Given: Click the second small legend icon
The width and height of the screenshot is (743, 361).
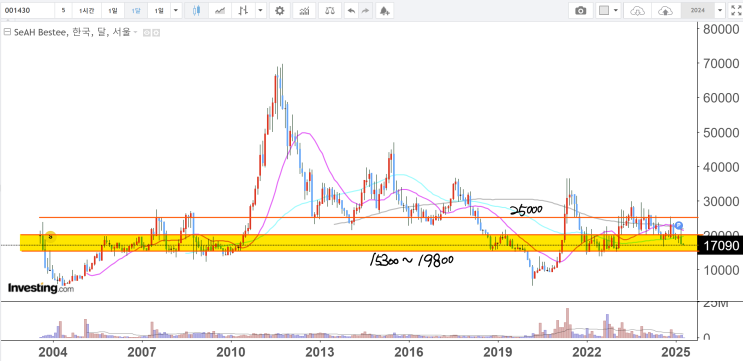Looking at the screenshot, I should pyautogui.click(x=156, y=33).
